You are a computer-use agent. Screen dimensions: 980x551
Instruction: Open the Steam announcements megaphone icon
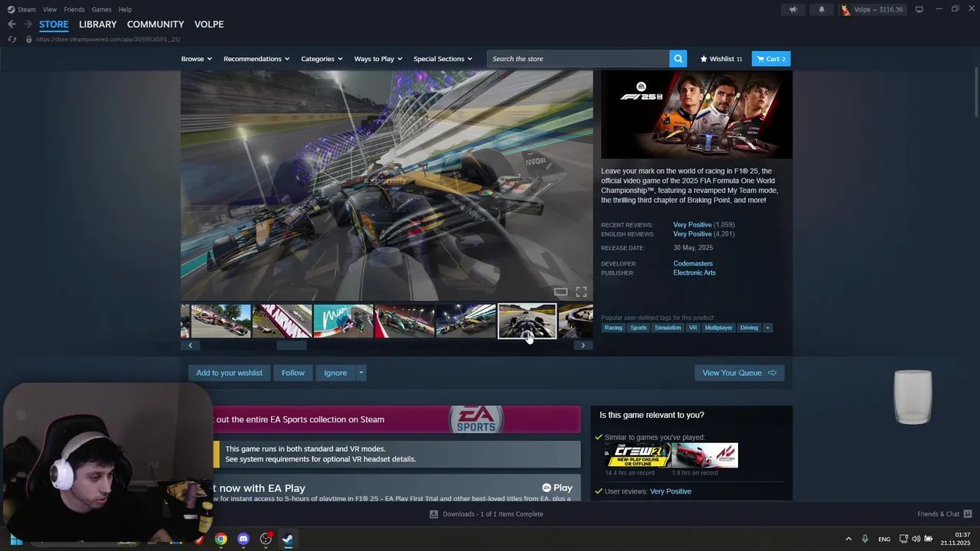tap(793, 9)
